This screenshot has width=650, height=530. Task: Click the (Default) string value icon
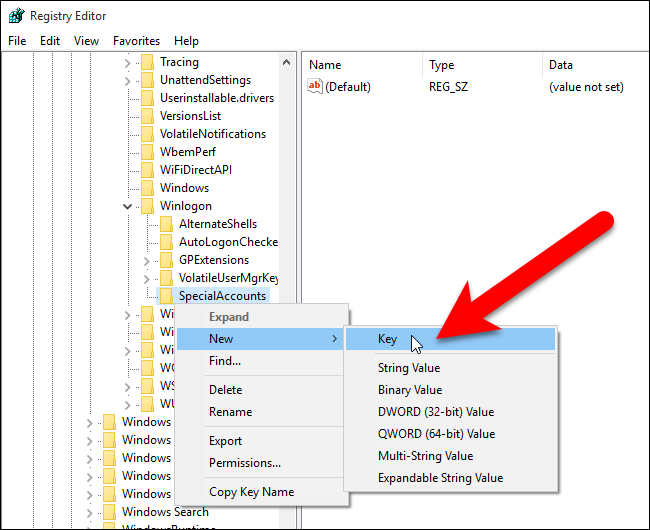315,87
